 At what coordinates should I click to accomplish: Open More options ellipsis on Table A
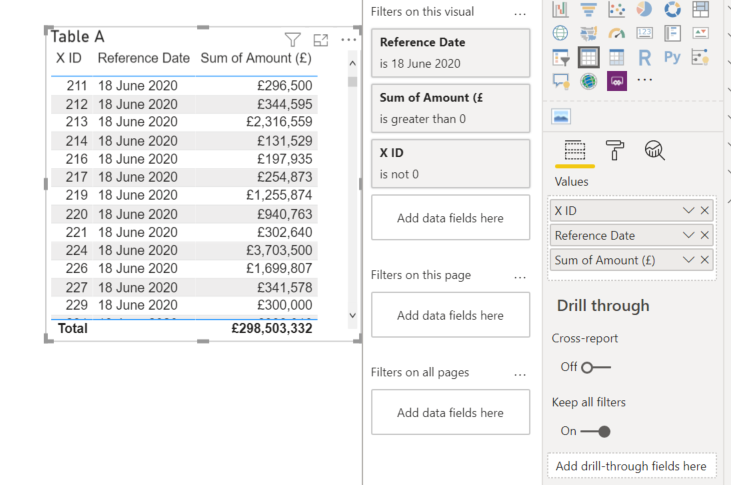click(349, 40)
